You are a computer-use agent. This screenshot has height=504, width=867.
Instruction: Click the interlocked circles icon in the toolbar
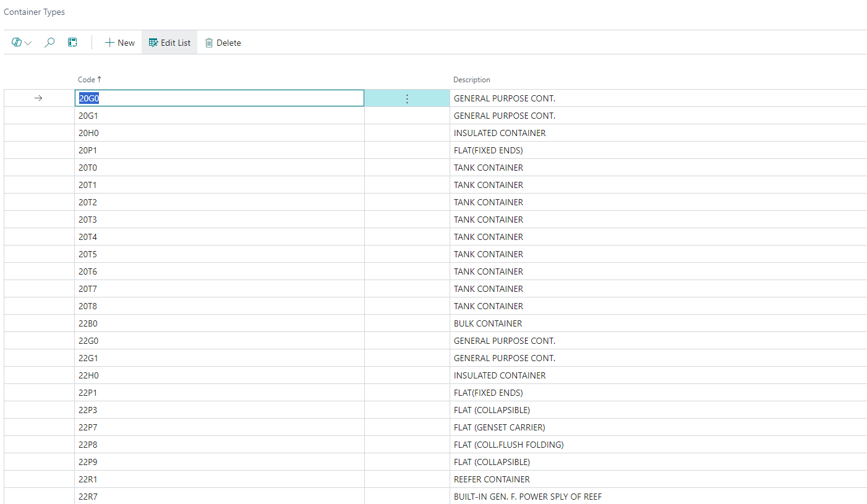click(x=15, y=42)
